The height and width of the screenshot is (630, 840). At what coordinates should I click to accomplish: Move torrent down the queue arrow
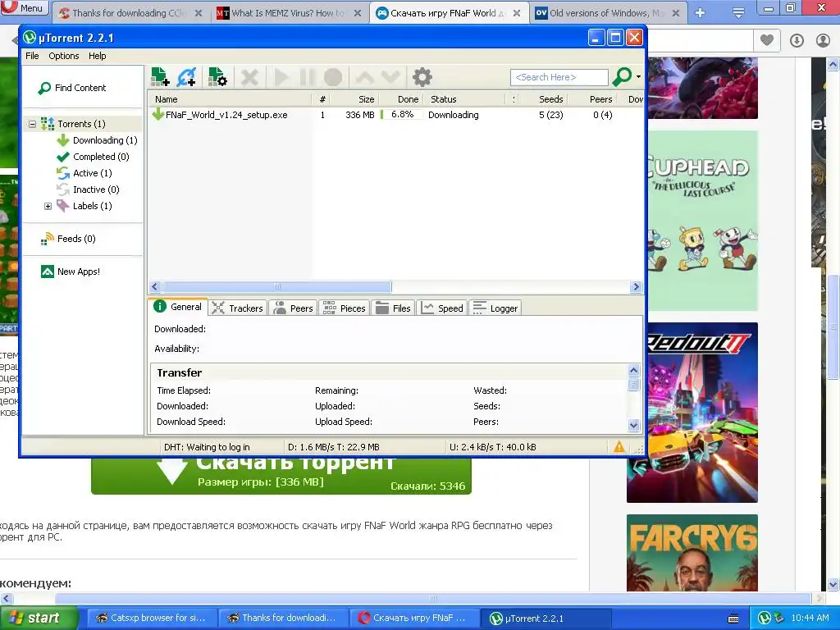[390, 77]
